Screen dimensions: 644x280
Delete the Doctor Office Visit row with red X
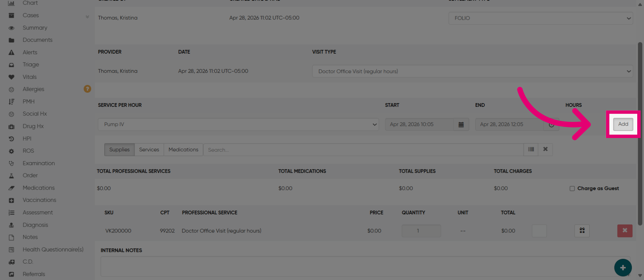(x=625, y=230)
